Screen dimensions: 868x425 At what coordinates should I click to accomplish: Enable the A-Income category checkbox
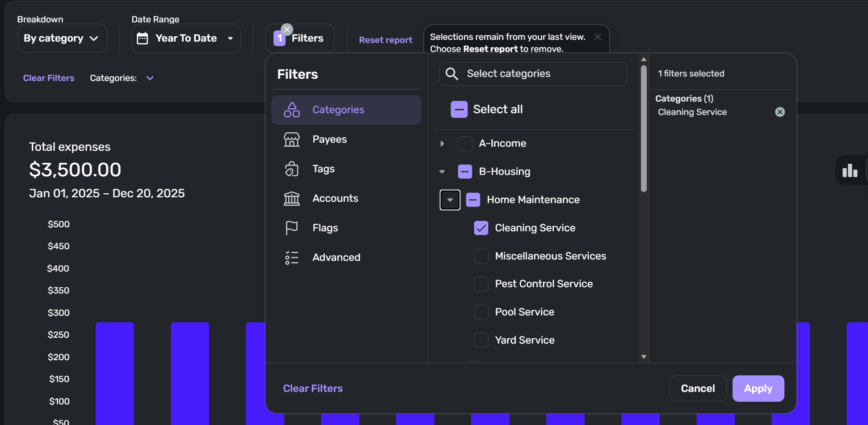[x=465, y=144]
